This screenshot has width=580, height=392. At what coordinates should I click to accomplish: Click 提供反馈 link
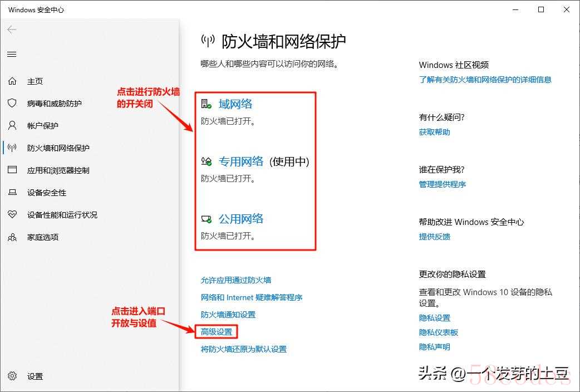click(434, 237)
